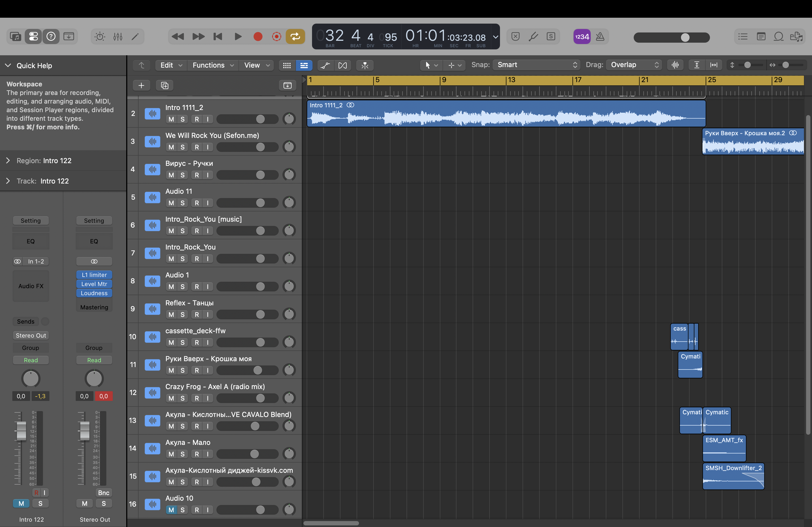
Task: Toggle the Metronome icon
Action: pyautogui.click(x=600, y=36)
